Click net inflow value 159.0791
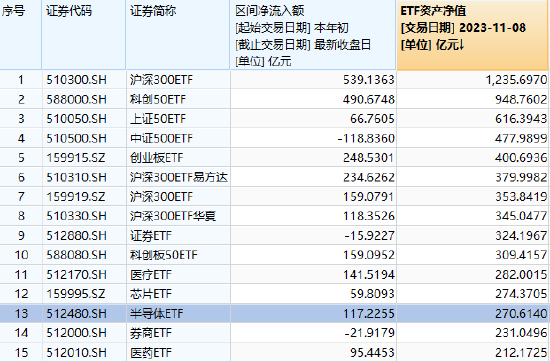Screen dimensions: 550x362 coord(369,197)
